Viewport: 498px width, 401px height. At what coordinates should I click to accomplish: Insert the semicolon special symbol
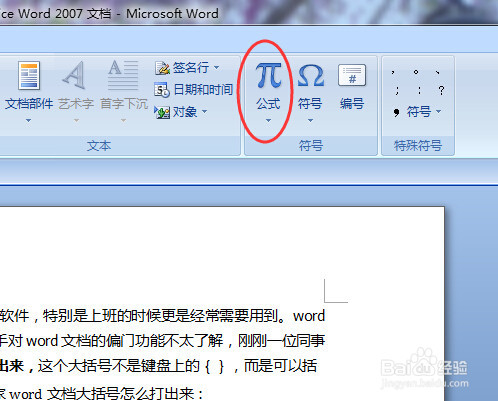click(x=397, y=91)
